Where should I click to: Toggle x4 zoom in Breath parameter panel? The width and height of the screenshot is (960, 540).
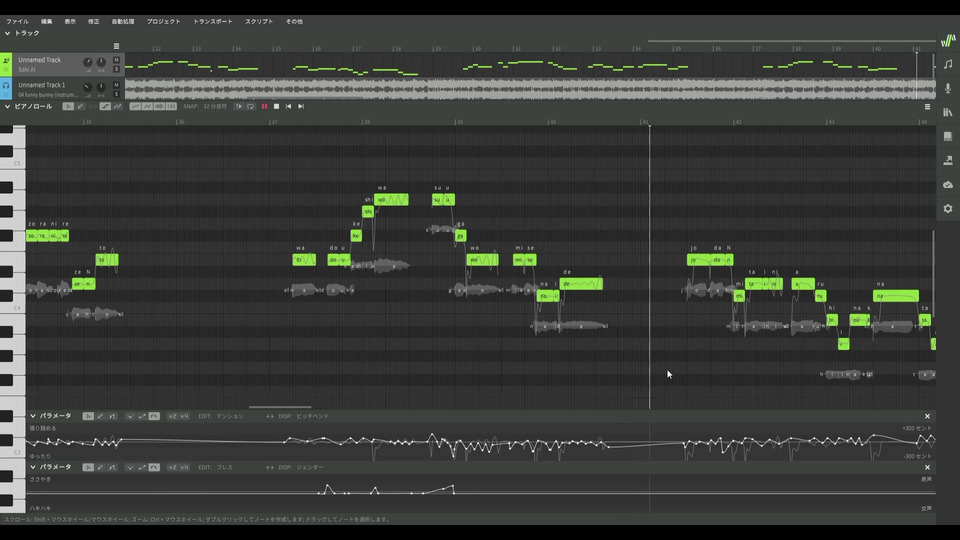184,467
